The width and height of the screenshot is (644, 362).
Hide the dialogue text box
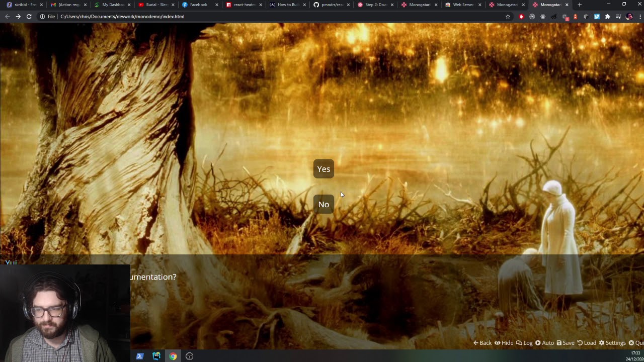[504, 343]
